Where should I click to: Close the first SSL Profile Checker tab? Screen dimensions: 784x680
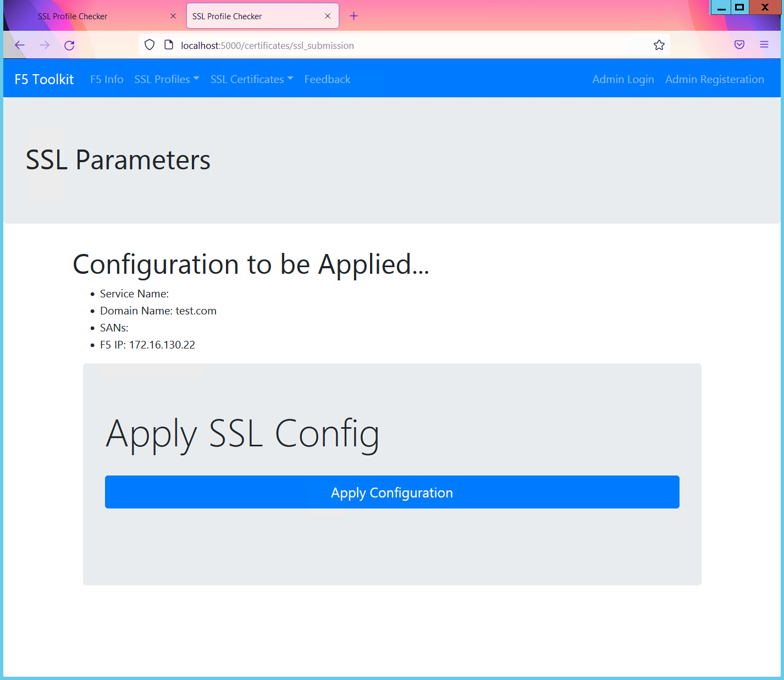(x=173, y=16)
